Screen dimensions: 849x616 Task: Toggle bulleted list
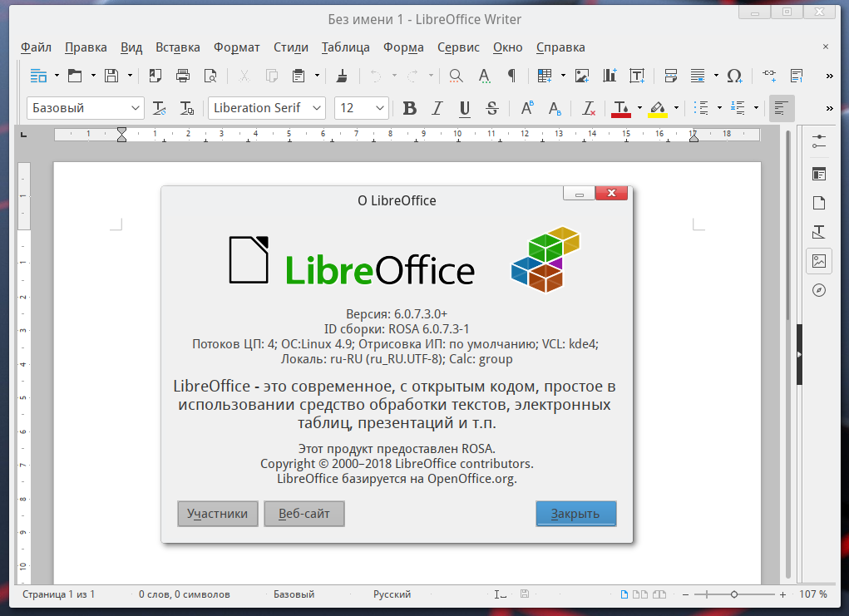[x=701, y=108]
